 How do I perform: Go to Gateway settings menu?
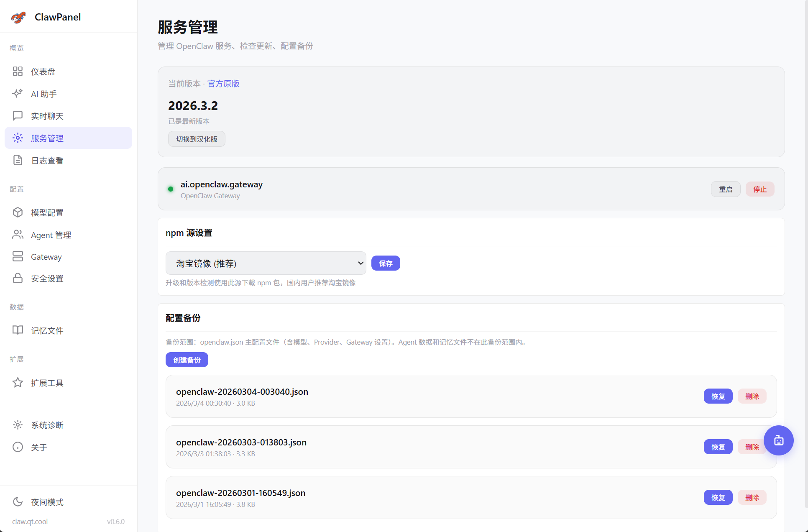tap(68, 256)
